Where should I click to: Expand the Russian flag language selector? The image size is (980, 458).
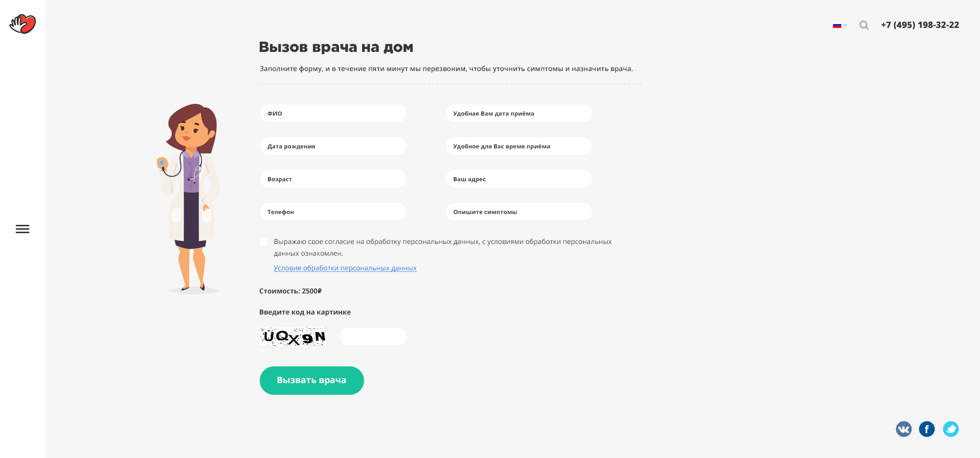[x=839, y=25]
